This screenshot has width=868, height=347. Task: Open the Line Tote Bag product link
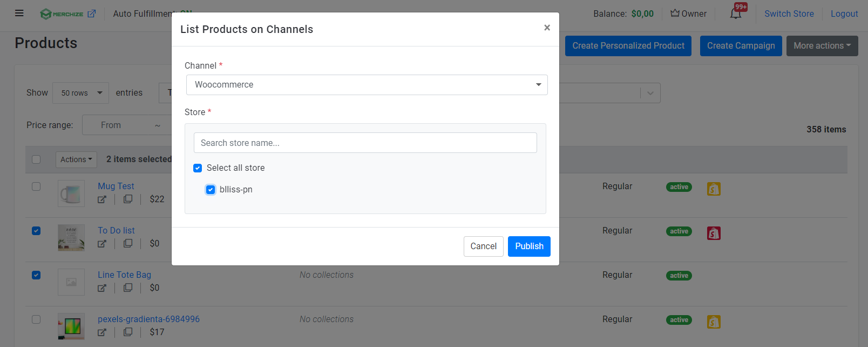pyautogui.click(x=124, y=275)
